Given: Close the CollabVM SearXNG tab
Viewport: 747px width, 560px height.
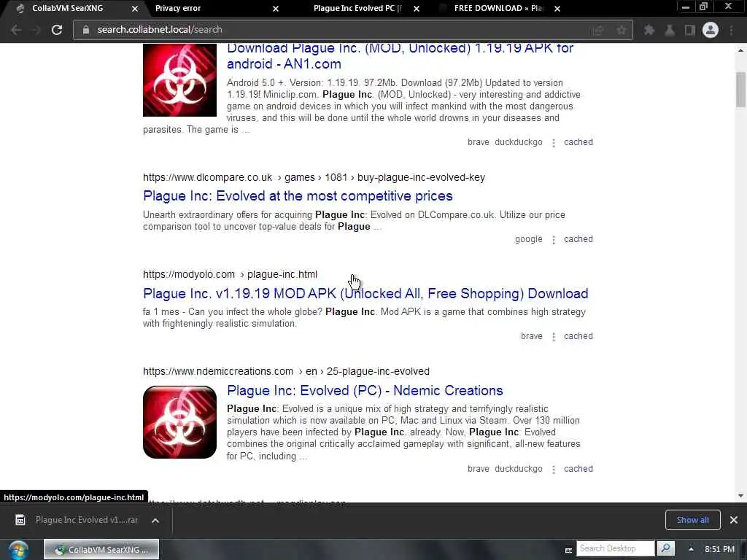Looking at the screenshot, I should [x=135, y=9].
